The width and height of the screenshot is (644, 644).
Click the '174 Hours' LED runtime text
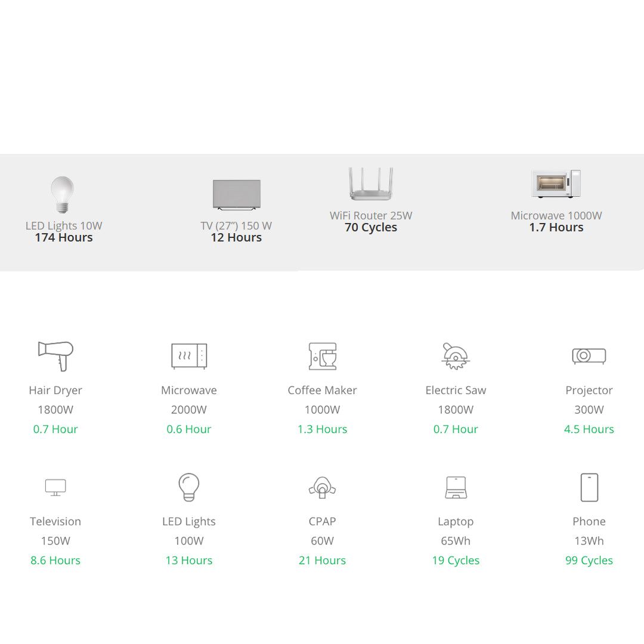(x=64, y=237)
